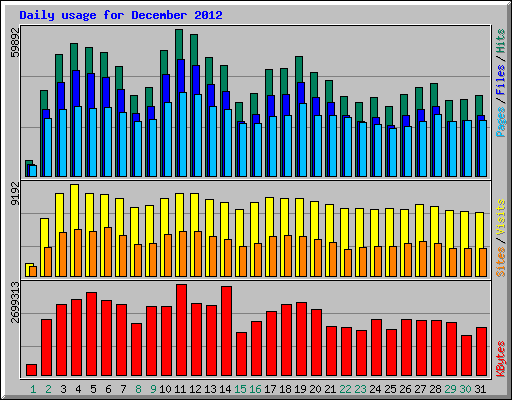Screen dimensions: 512x400
Task: Click the 9192 visits axis value
Action: (x=16, y=194)
